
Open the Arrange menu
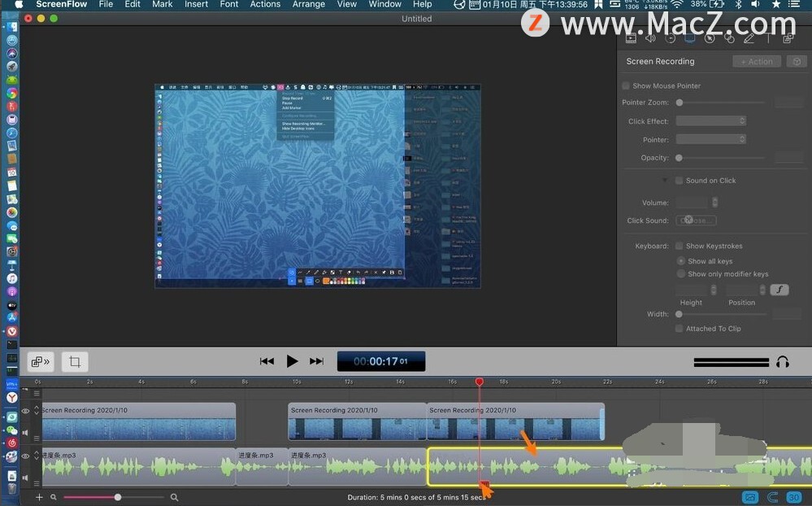click(309, 4)
